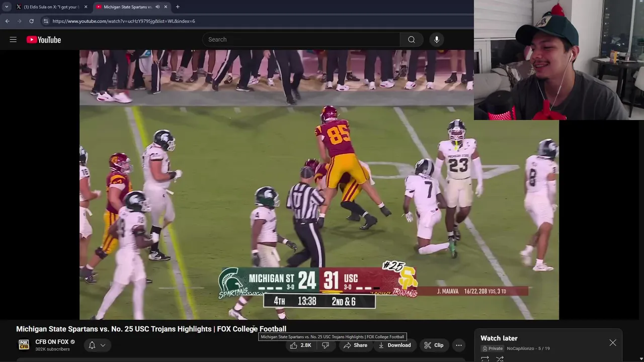The height and width of the screenshot is (362, 644).
Task: Open CFB ON FOX channel name link
Action: [52, 342]
